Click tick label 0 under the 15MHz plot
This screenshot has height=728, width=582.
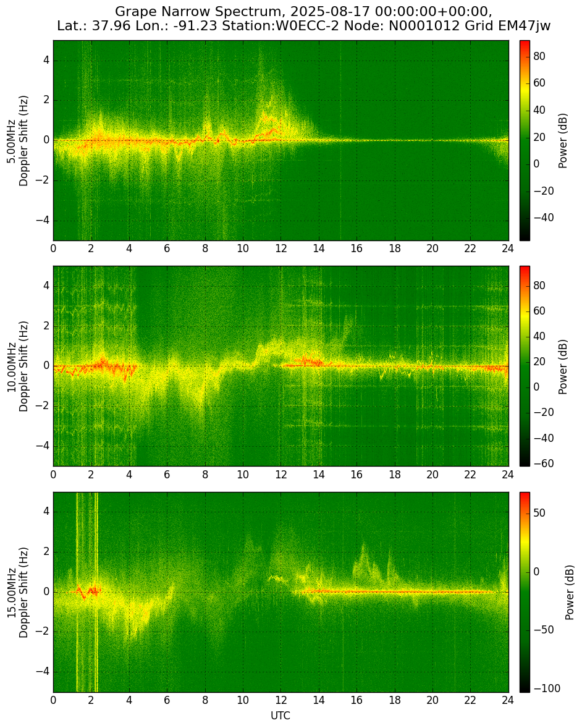click(x=53, y=700)
